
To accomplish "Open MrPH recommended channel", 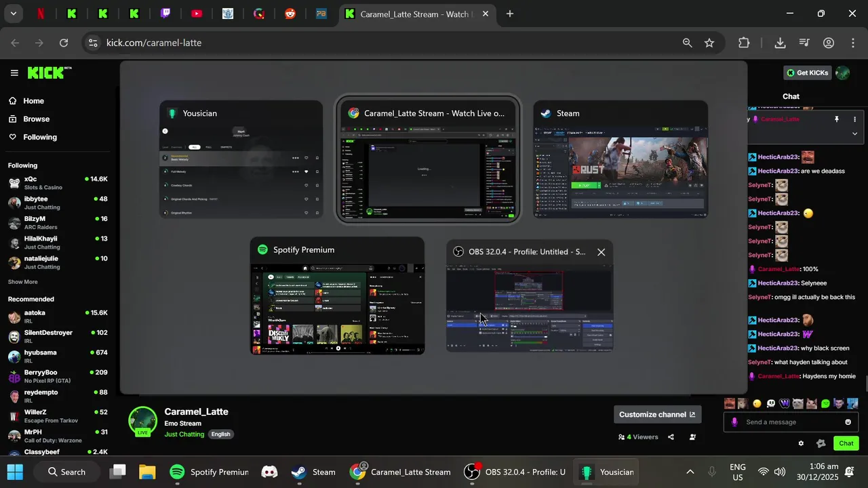I will pyautogui.click(x=58, y=436).
